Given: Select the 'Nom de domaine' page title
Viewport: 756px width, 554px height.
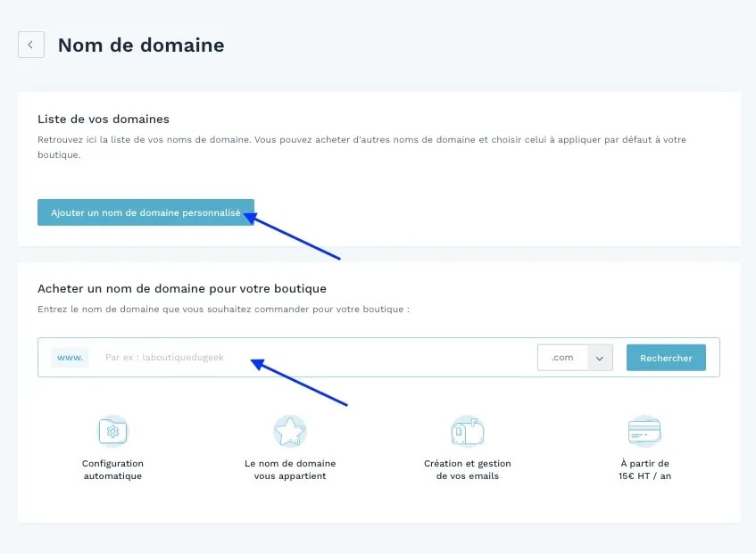Looking at the screenshot, I should click(141, 45).
